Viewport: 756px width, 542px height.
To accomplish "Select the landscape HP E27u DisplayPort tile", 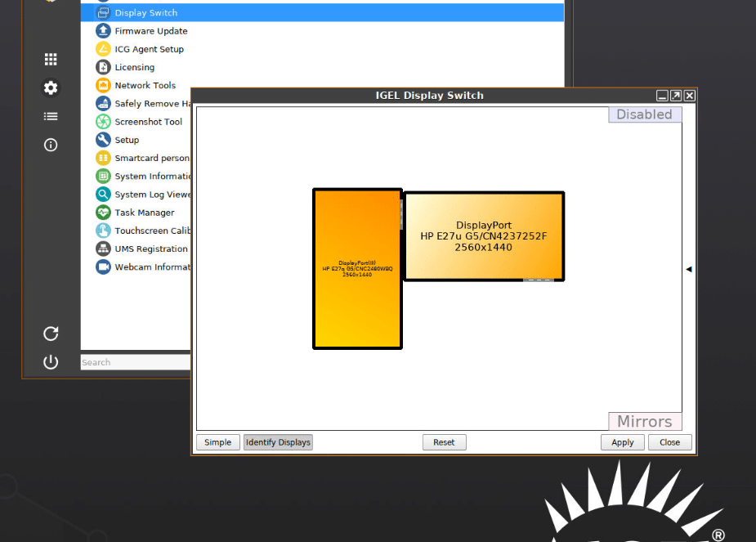I will point(484,236).
